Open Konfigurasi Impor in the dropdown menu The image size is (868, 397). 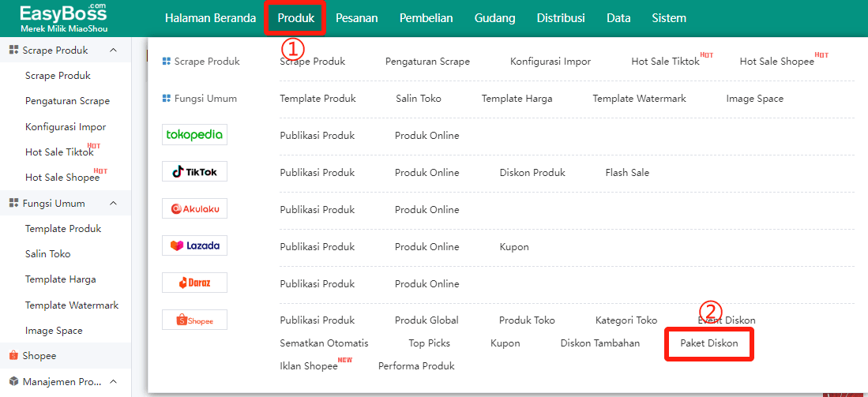(550, 62)
